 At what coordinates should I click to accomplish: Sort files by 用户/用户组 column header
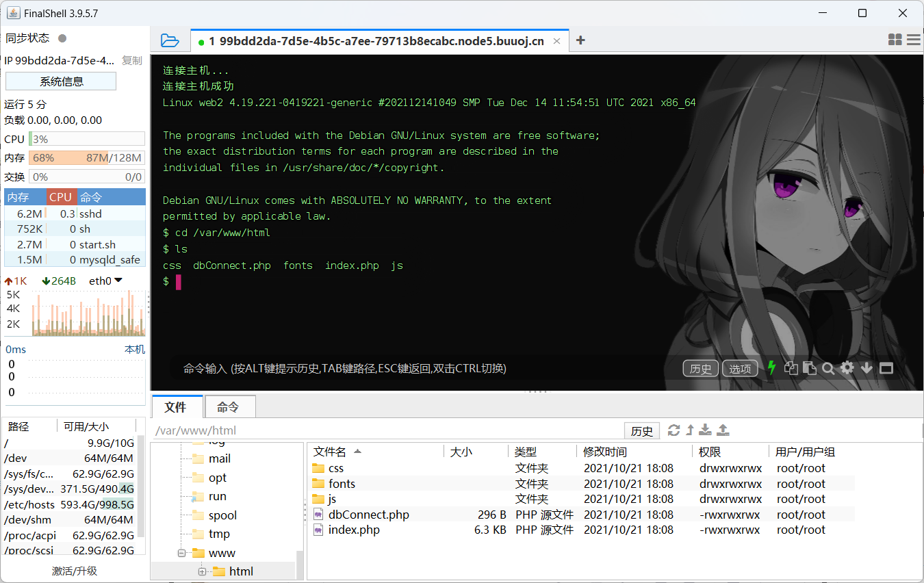812,452
